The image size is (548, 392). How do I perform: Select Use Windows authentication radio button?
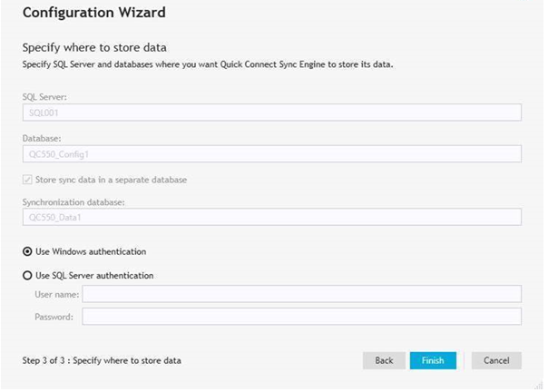(x=27, y=251)
